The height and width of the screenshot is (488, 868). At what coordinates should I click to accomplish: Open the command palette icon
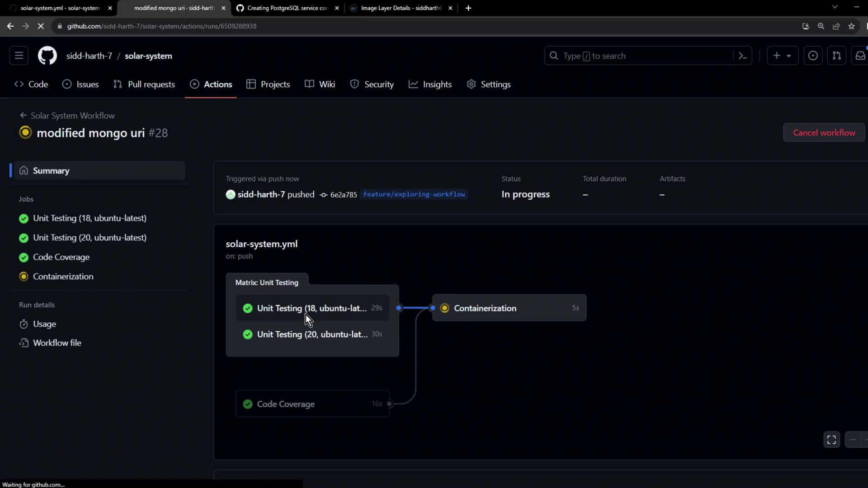tap(742, 56)
